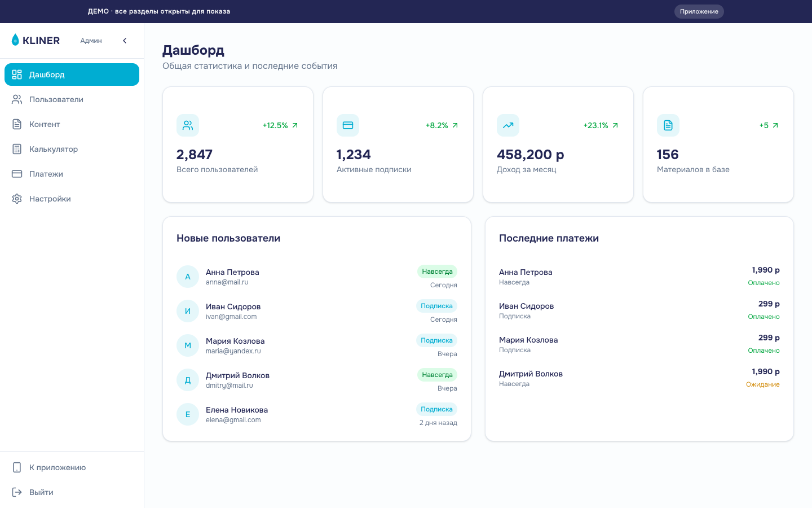The height and width of the screenshot is (508, 812).
Task: Click the 2,847 users value
Action: 195,155
